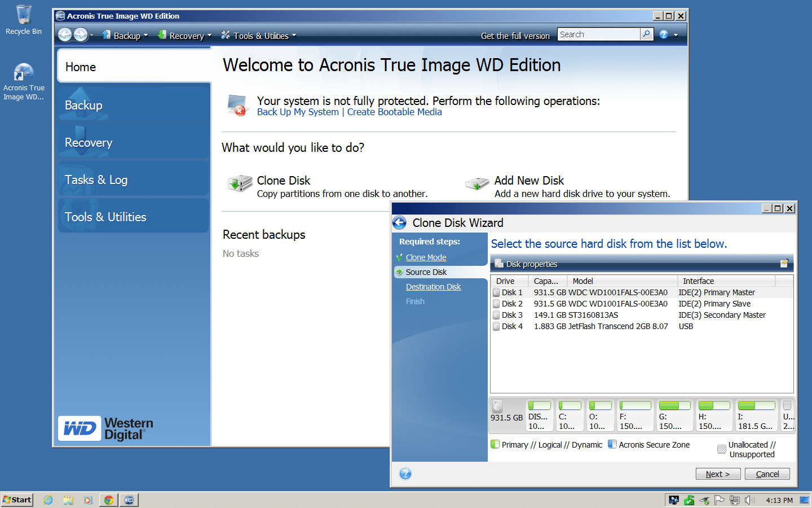Click the Western Digital logo

click(106, 428)
